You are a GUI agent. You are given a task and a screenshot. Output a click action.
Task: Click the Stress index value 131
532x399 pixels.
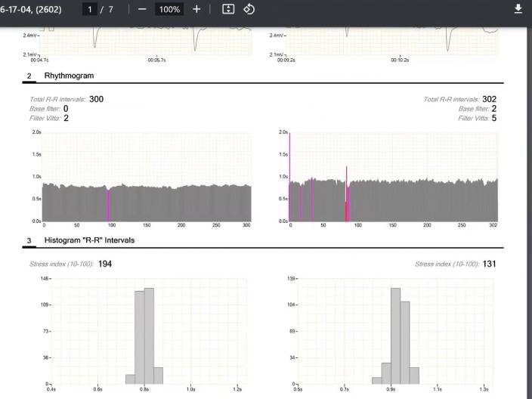pos(490,264)
